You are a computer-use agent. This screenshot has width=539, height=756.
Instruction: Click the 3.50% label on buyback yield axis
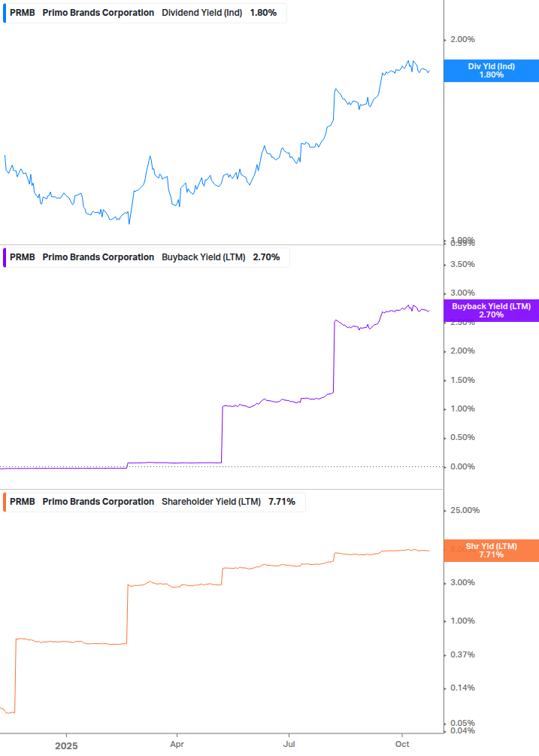point(462,265)
